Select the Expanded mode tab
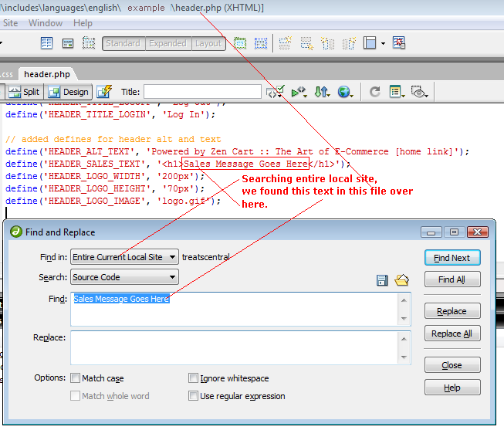The height and width of the screenshot is (430, 504). pyautogui.click(x=167, y=43)
